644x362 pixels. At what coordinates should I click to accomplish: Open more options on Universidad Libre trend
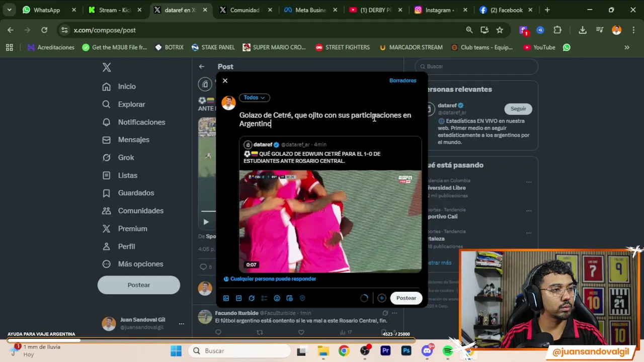tap(529, 182)
